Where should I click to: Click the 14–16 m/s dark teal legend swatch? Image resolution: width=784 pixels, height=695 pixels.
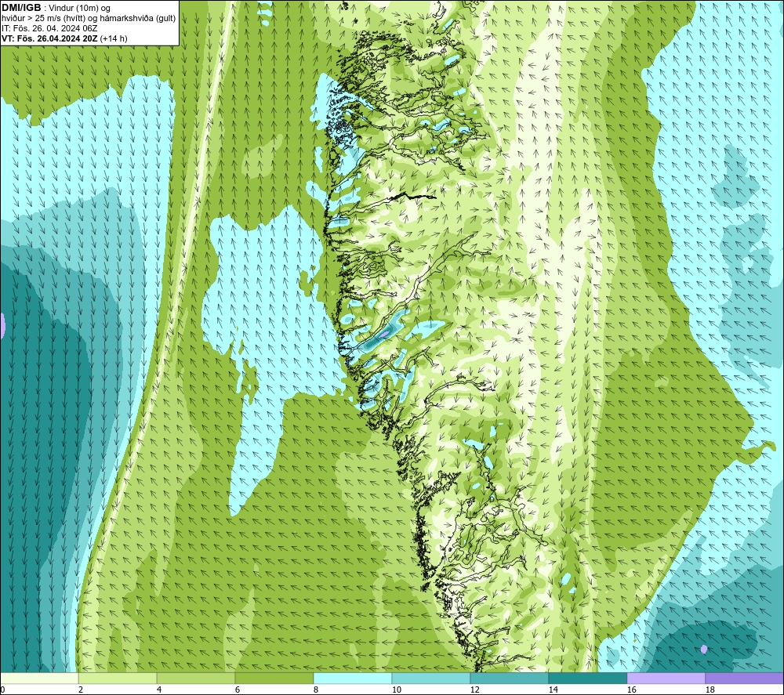click(587, 678)
